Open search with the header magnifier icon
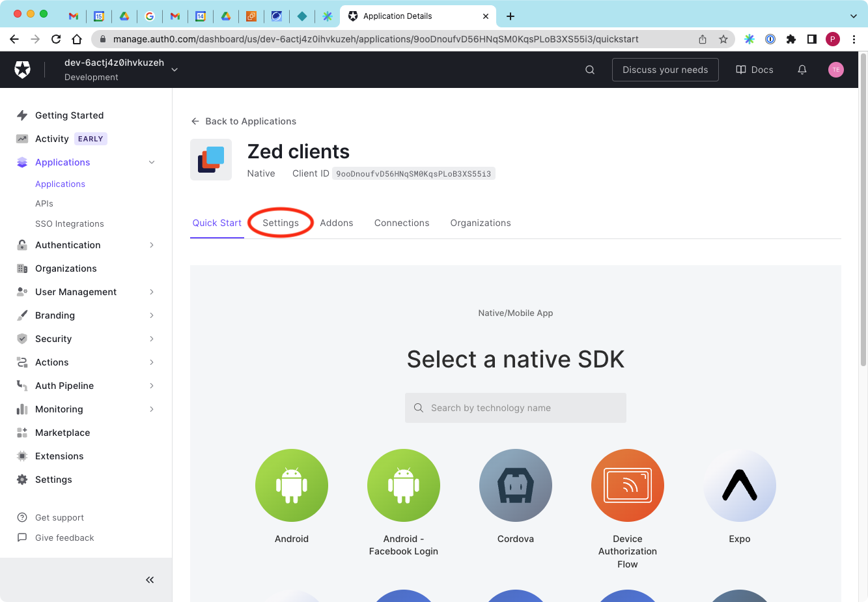The width and height of the screenshot is (868, 602). 590,70
